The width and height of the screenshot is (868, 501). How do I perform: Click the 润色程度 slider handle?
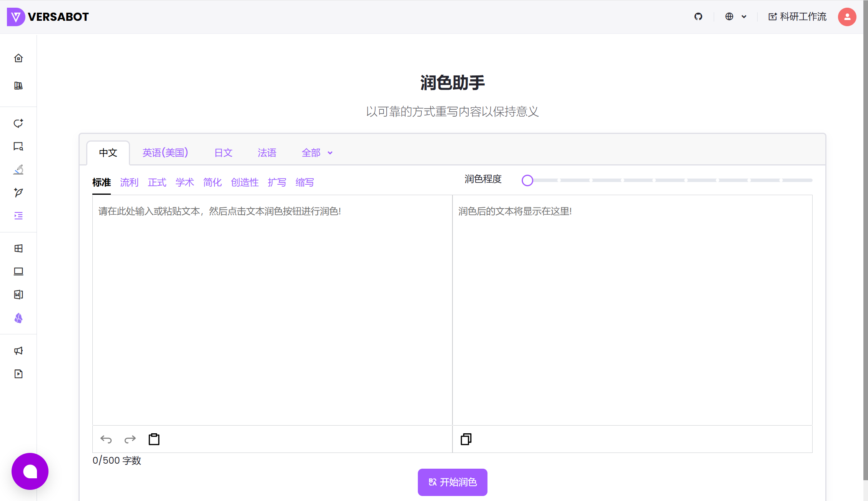(527, 180)
